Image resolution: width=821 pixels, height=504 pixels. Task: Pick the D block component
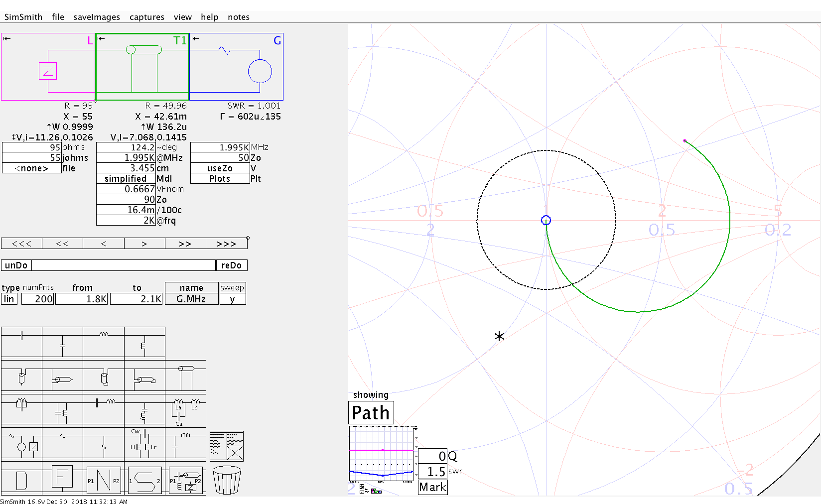[21, 479]
